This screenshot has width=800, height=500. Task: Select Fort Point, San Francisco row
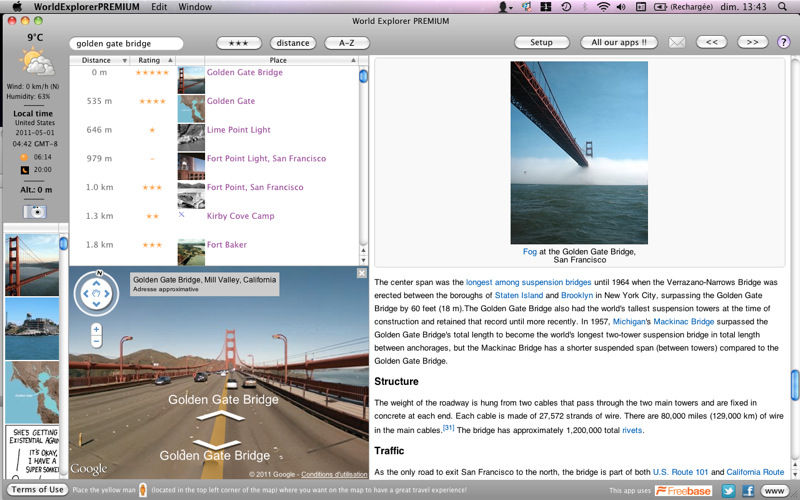[x=255, y=187]
